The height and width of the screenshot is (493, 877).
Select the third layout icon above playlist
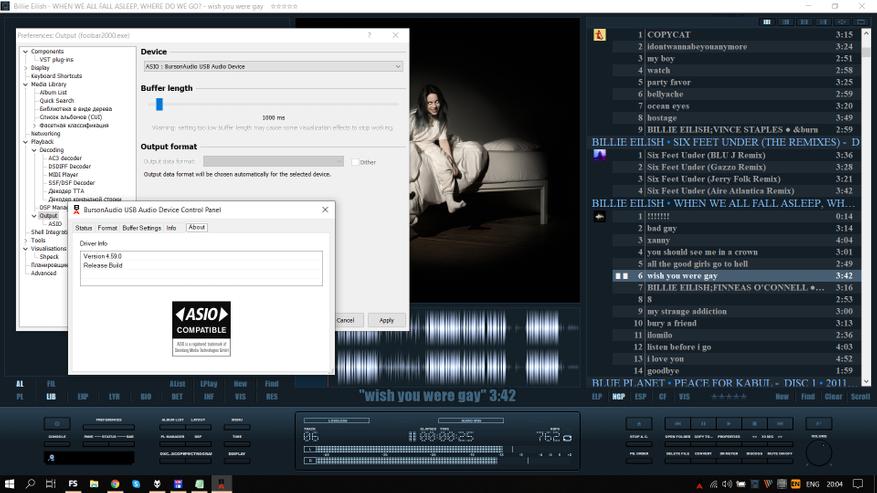pos(804,22)
